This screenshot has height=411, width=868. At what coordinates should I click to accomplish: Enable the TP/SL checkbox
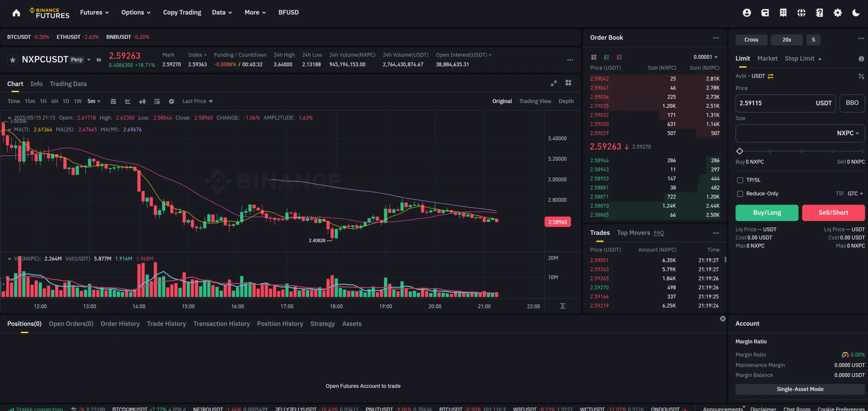click(740, 180)
